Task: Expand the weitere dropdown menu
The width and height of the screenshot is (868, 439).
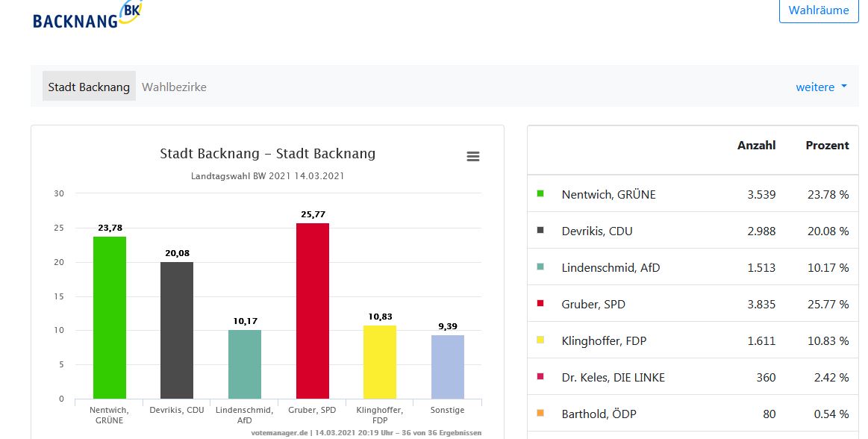Action: [x=821, y=87]
